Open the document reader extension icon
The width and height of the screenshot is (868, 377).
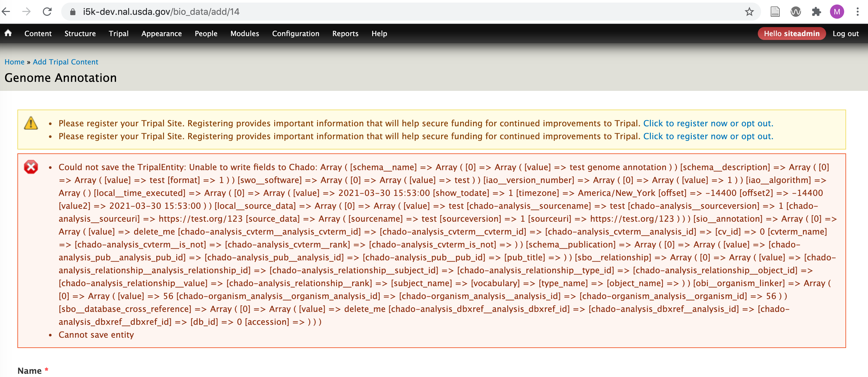tap(775, 12)
